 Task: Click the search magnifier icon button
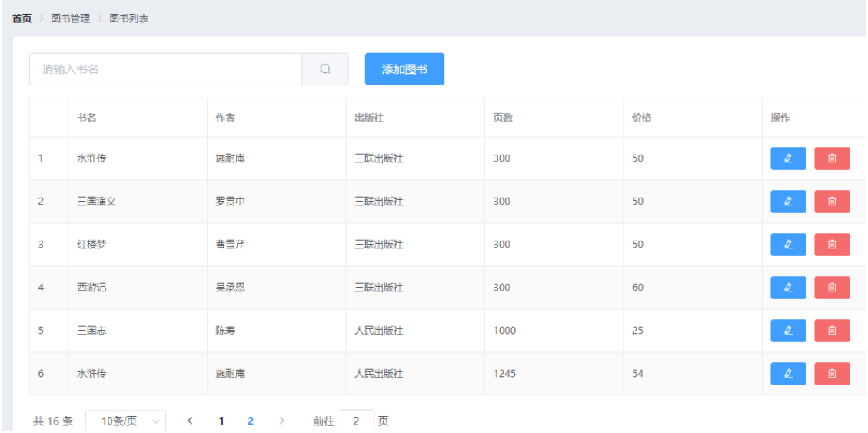[325, 69]
